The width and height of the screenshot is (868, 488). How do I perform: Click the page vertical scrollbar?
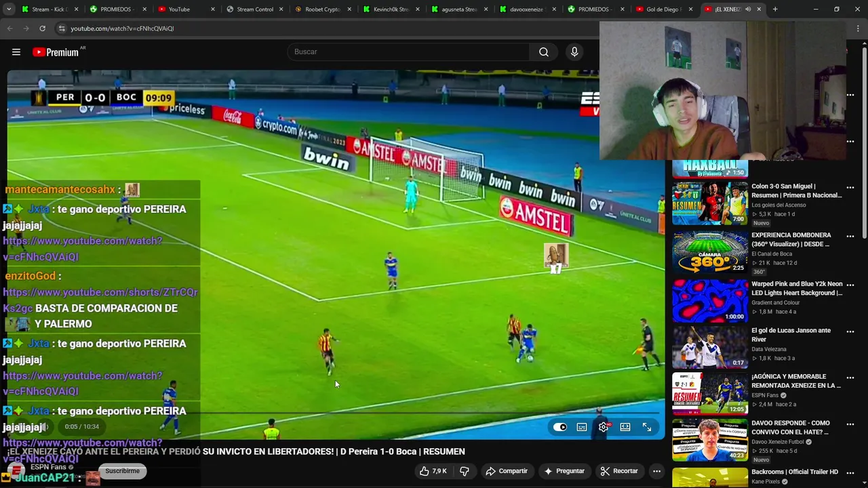pos(864,142)
